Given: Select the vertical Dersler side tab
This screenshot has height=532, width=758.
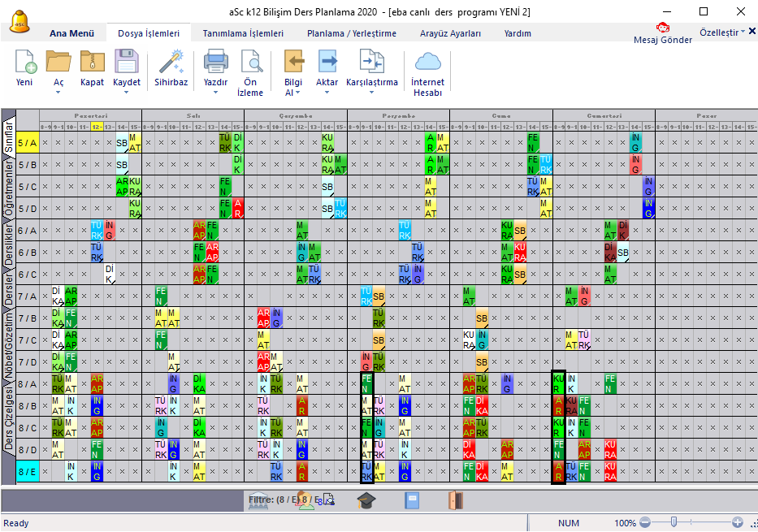Looking at the screenshot, I should pyautogui.click(x=9, y=289).
